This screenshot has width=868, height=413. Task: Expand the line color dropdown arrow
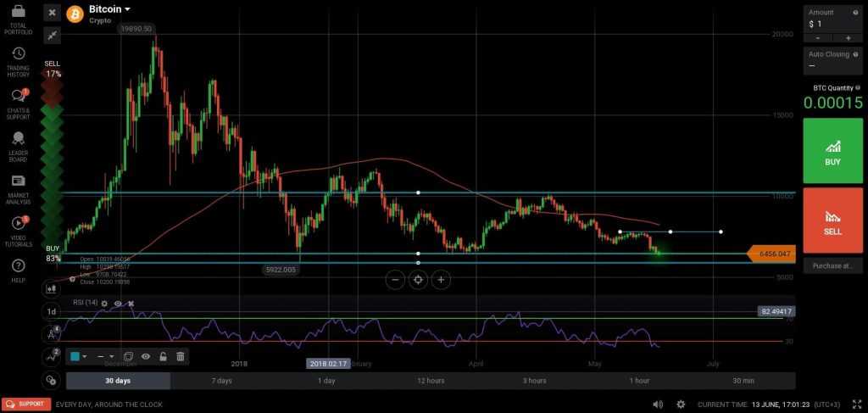point(85,357)
